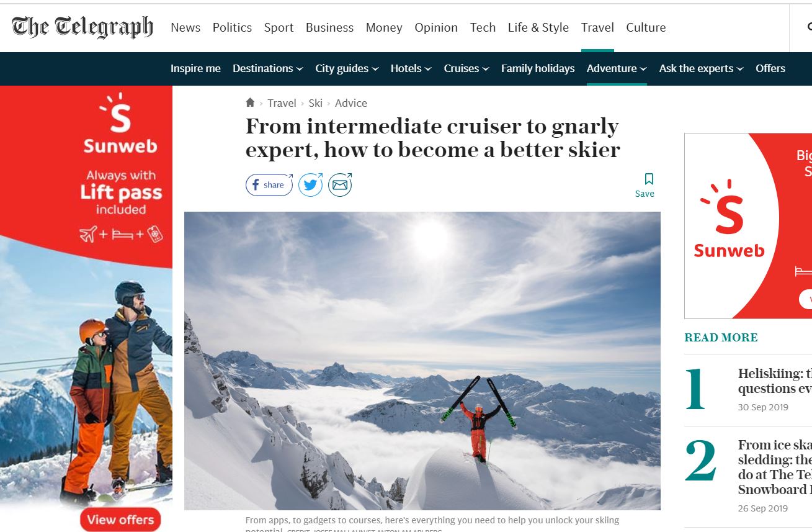Open the Culture section tab
Image resolution: width=812 pixels, height=532 pixels.
(646, 27)
